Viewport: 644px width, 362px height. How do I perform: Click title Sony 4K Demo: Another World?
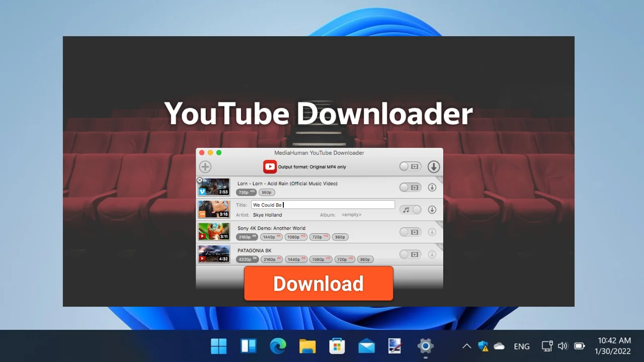tap(271, 228)
